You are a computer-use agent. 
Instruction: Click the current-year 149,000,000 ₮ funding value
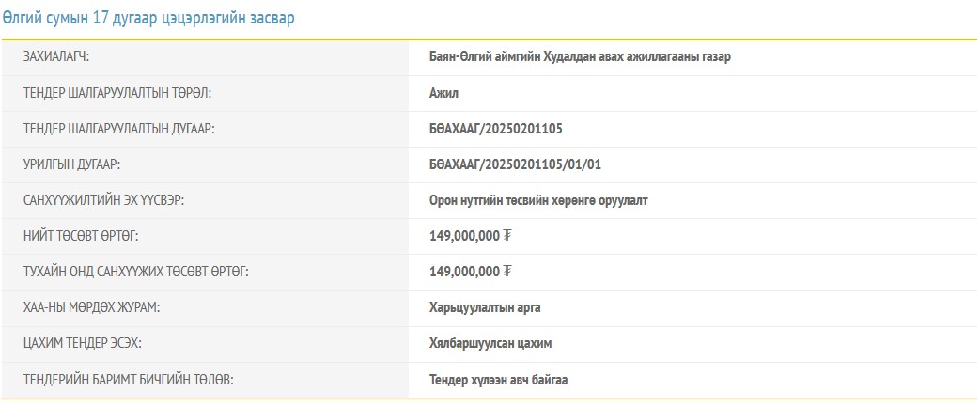[x=470, y=272]
